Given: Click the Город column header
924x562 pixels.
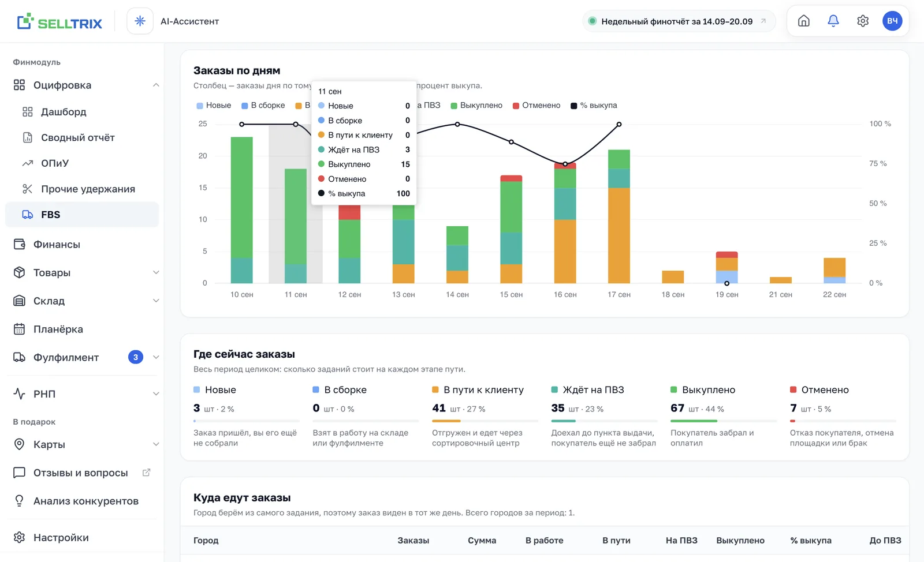Looking at the screenshot, I should (x=206, y=541).
